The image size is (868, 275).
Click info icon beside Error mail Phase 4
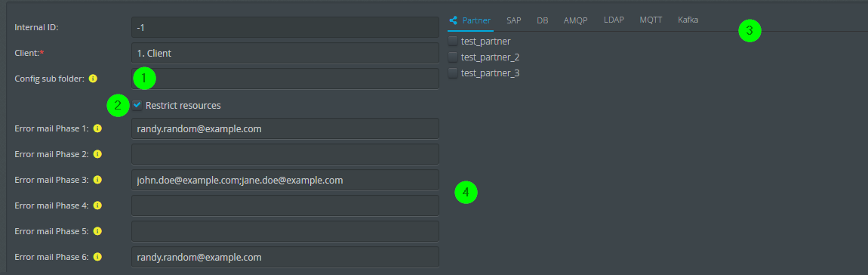(97, 205)
